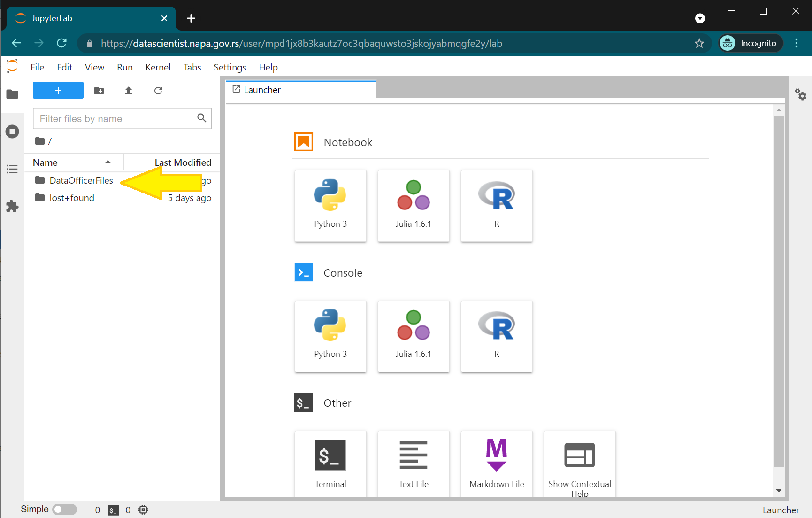Open the Kernel menu
This screenshot has width=812, height=518.
coord(158,67)
